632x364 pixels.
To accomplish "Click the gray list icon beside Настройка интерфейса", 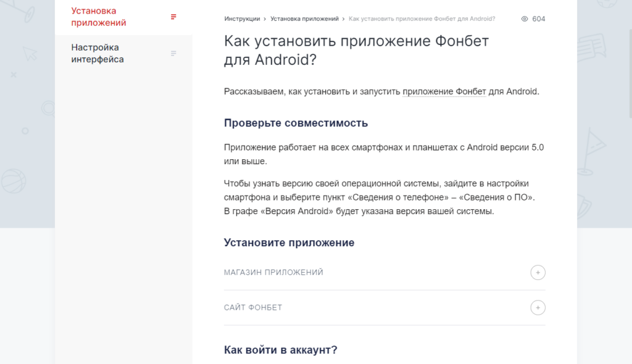I will pyautogui.click(x=173, y=53).
